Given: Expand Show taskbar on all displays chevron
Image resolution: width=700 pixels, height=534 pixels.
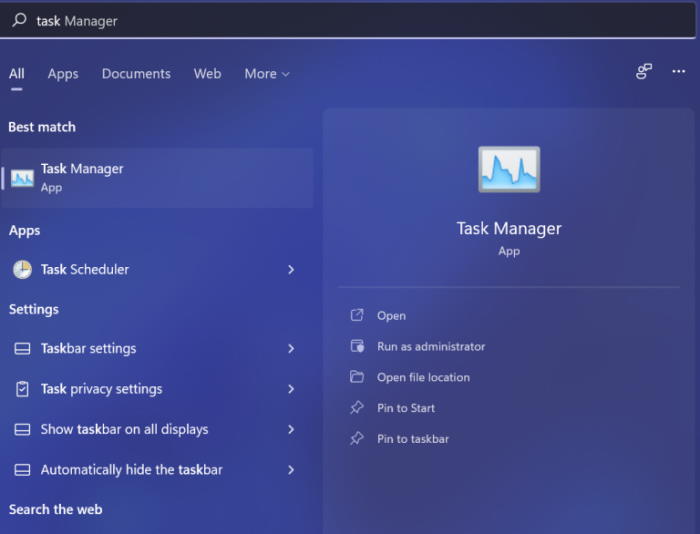Looking at the screenshot, I should coord(291,430).
